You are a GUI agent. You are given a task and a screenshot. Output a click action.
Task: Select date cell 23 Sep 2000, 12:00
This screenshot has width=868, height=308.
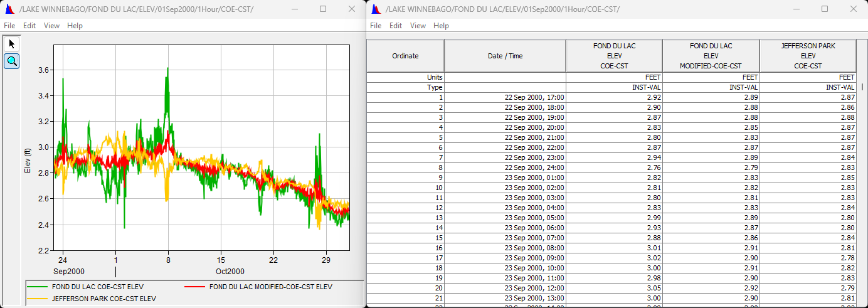click(x=505, y=288)
